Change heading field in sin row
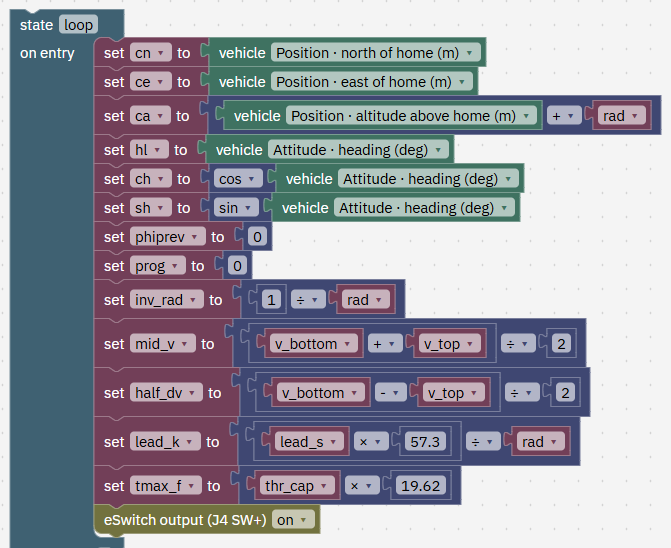 (x=424, y=208)
